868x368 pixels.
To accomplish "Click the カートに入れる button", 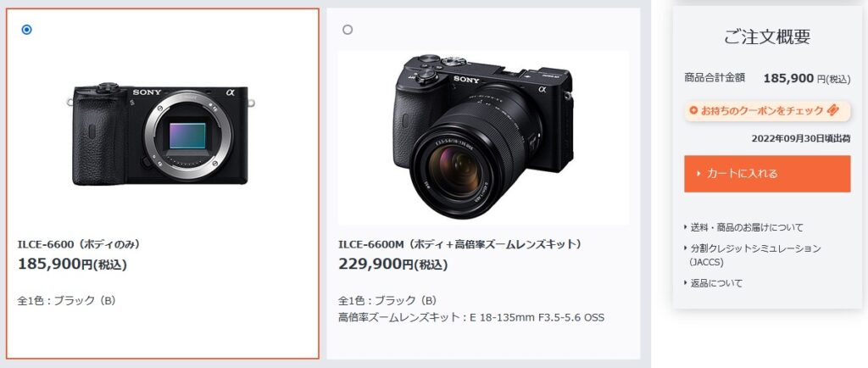I will 767,174.
